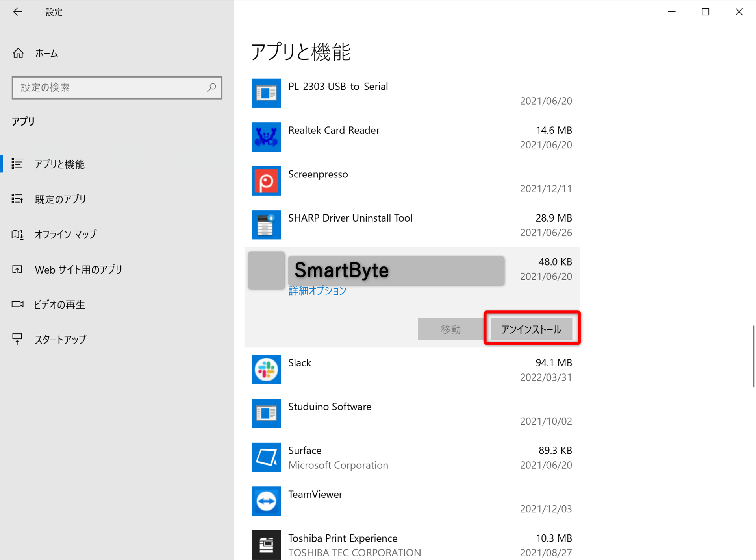Image resolution: width=756 pixels, height=560 pixels.
Task: Click the SHARP Driver Uninstall Tool icon
Action: 266,225
